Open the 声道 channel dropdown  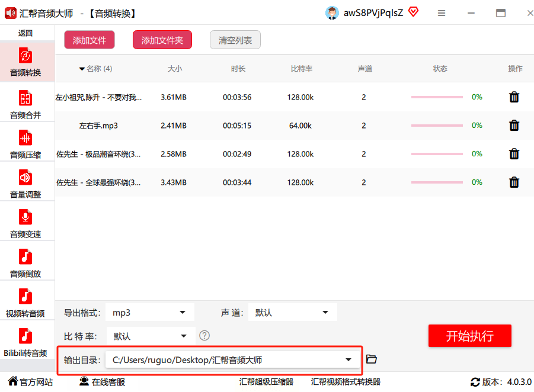(292, 313)
